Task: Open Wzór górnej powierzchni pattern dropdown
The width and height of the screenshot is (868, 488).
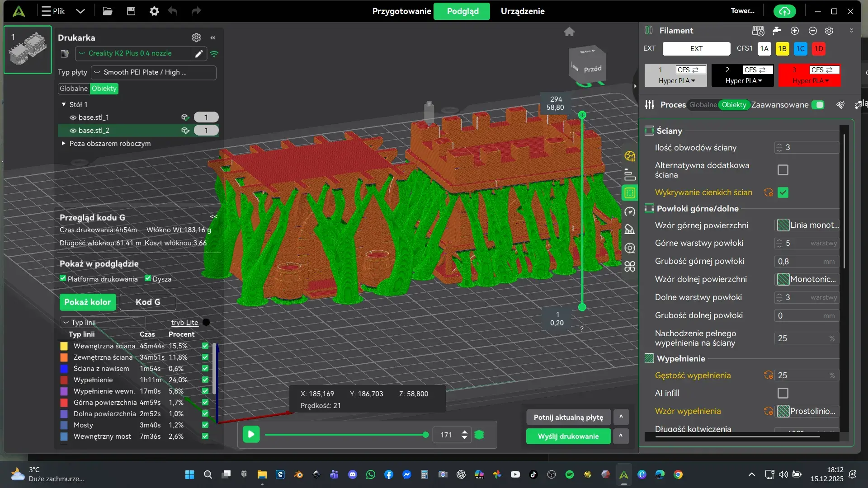Action: coord(807,225)
